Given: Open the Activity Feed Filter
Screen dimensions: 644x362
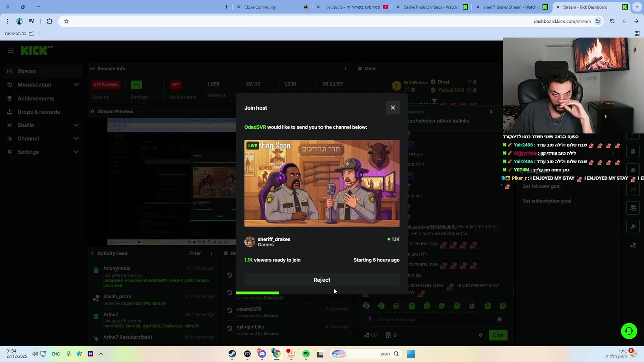Looking at the screenshot, I should [195, 254].
